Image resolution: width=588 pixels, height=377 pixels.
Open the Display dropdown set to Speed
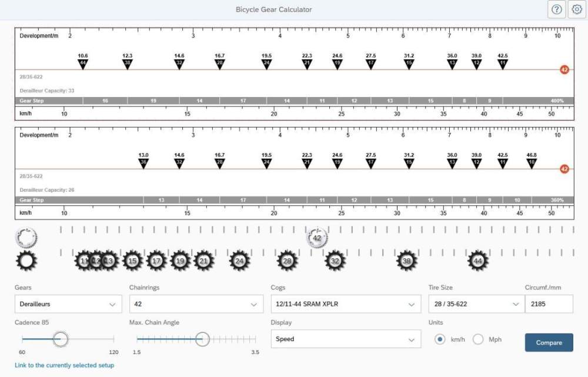pyautogui.click(x=345, y=339)
